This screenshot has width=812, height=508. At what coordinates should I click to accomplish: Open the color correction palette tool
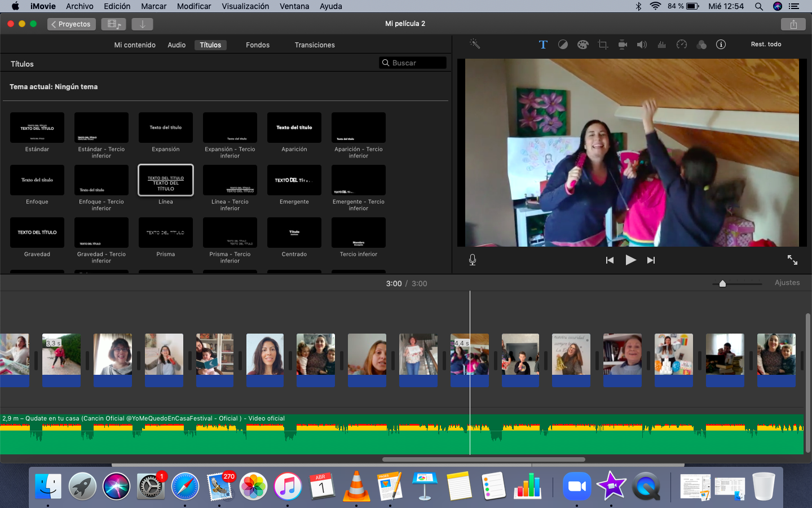click(x=582, y=45)
